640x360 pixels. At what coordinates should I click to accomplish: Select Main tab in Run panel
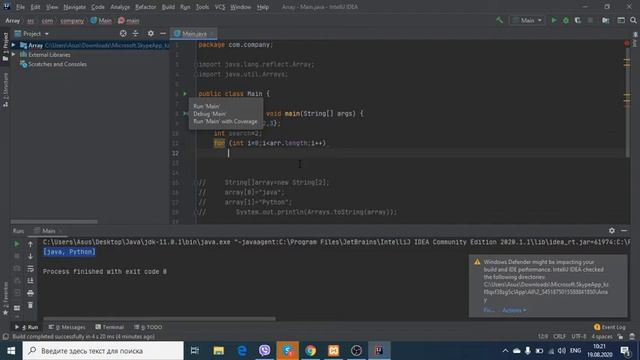point(48,231)
